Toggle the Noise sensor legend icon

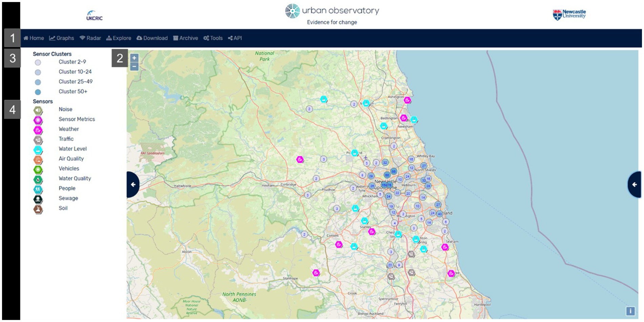(x=38, y=110)
